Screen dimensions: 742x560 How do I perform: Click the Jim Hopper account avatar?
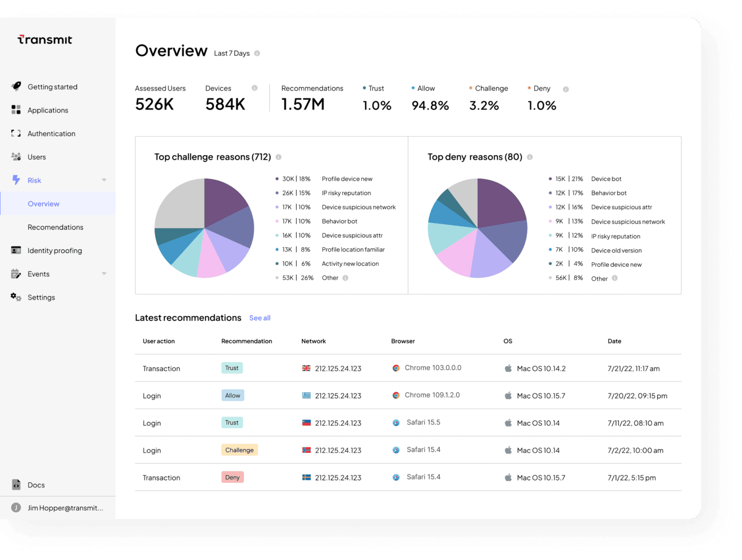[16, 507]
